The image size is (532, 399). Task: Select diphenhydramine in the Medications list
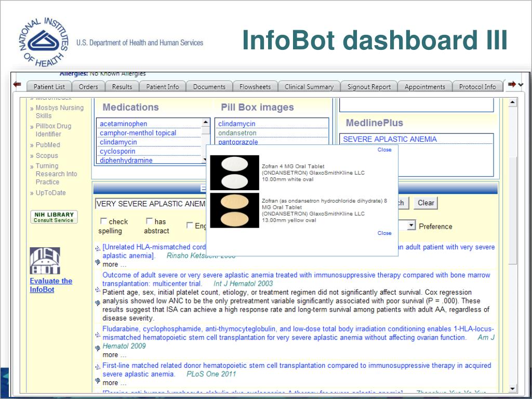pos(126,160)
